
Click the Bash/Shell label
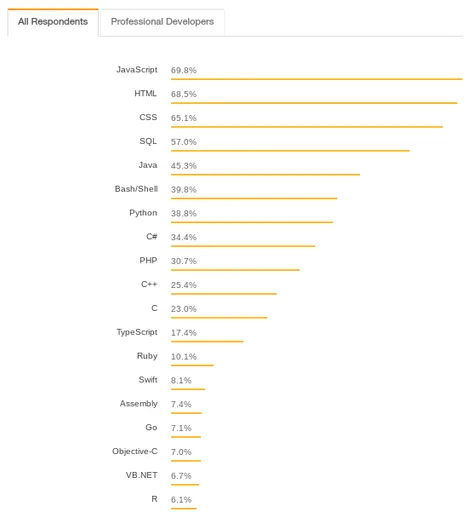(136, 189)
